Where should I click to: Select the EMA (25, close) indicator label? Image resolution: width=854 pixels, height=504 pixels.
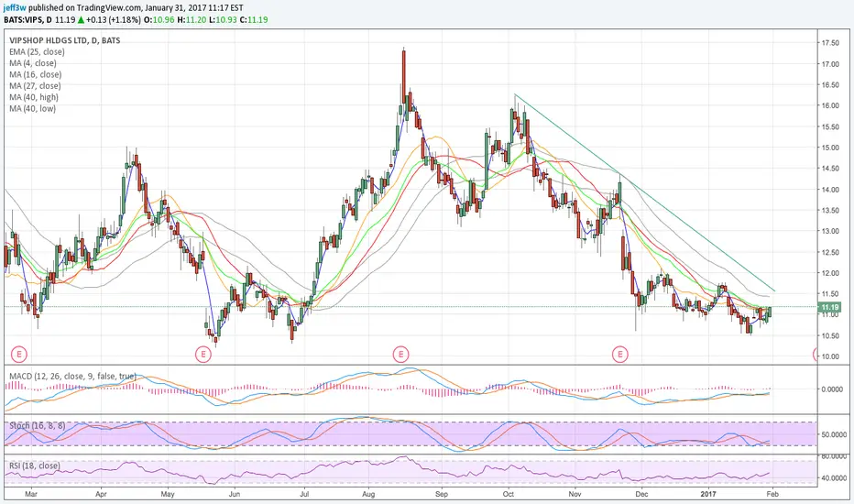pyautogui.click(x=37, y=51)
